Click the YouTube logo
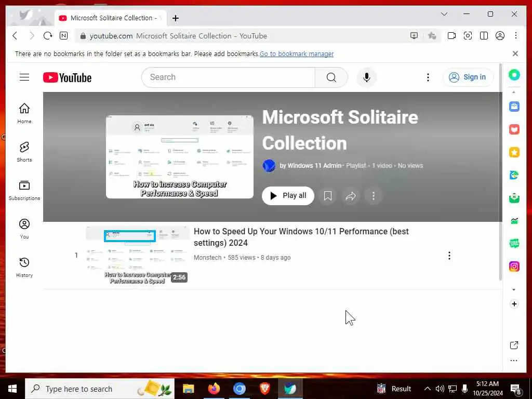 click(x=67, y=78)
